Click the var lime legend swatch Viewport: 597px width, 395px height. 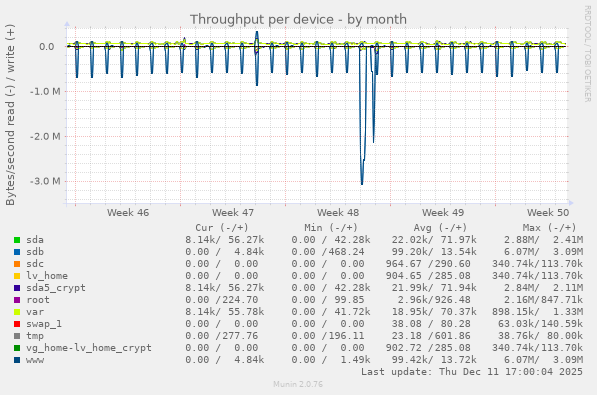[x=17, y=312]
